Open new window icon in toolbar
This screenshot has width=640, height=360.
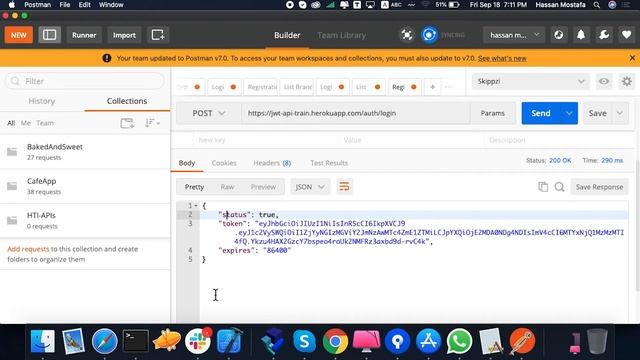tap(158, 35)
